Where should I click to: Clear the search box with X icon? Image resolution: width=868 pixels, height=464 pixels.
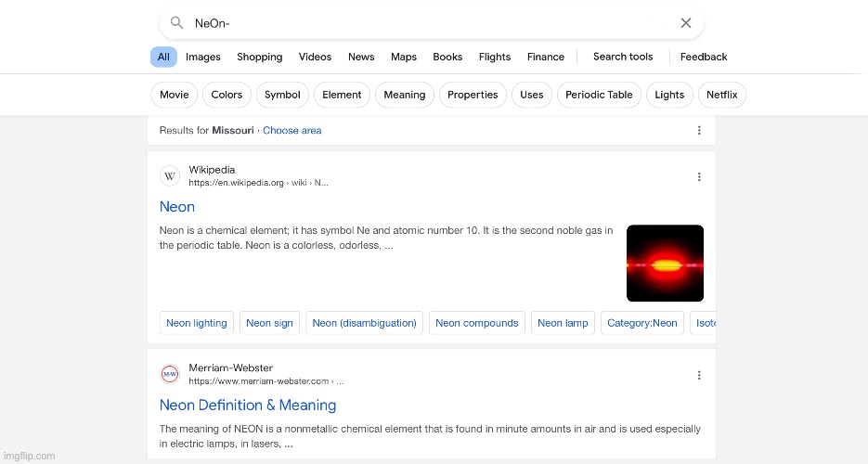coord(685,23)
